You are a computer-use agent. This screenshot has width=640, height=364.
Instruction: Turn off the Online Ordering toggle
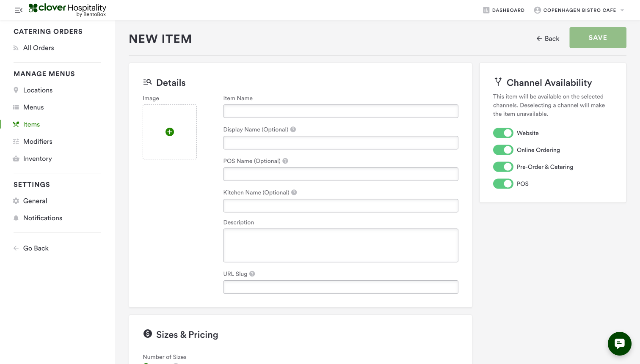pyautogui.click(x=503, y=150)
